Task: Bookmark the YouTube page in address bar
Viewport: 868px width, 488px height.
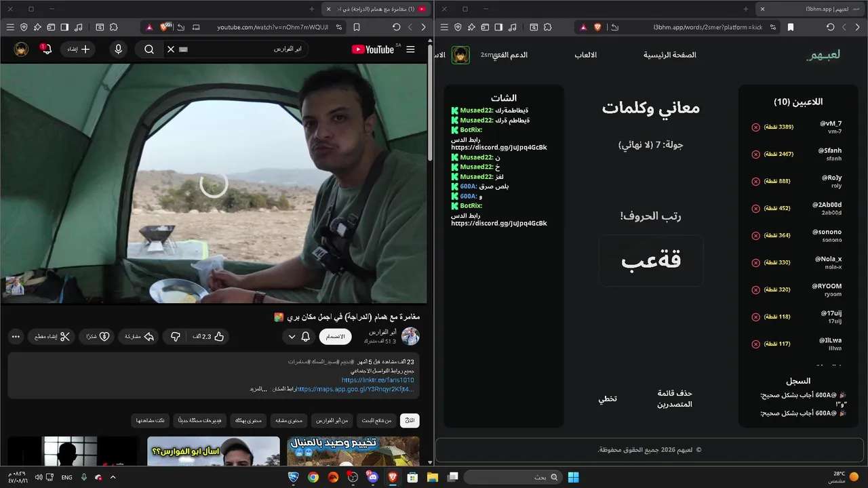Action: point(357,27)
